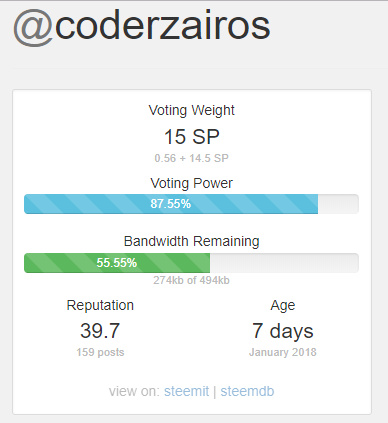Click the @coderzairos account heading
This screenshot has height=423, width=388.
click(142, 27)
